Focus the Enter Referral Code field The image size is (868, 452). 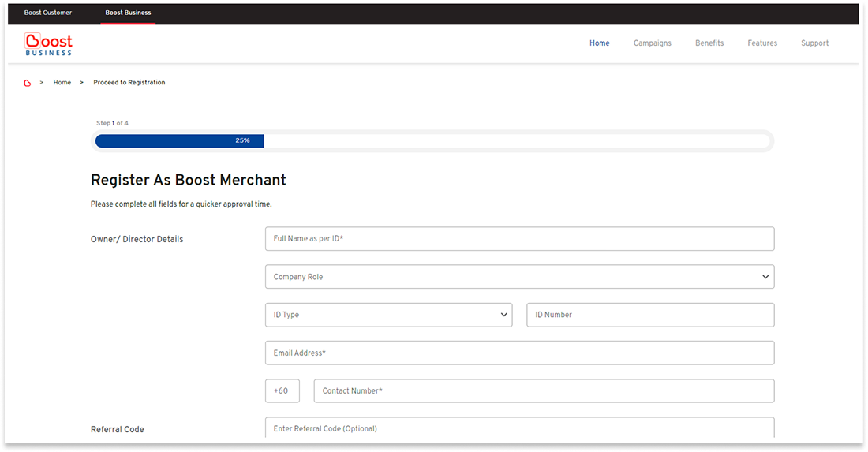(x=519, y=428)
